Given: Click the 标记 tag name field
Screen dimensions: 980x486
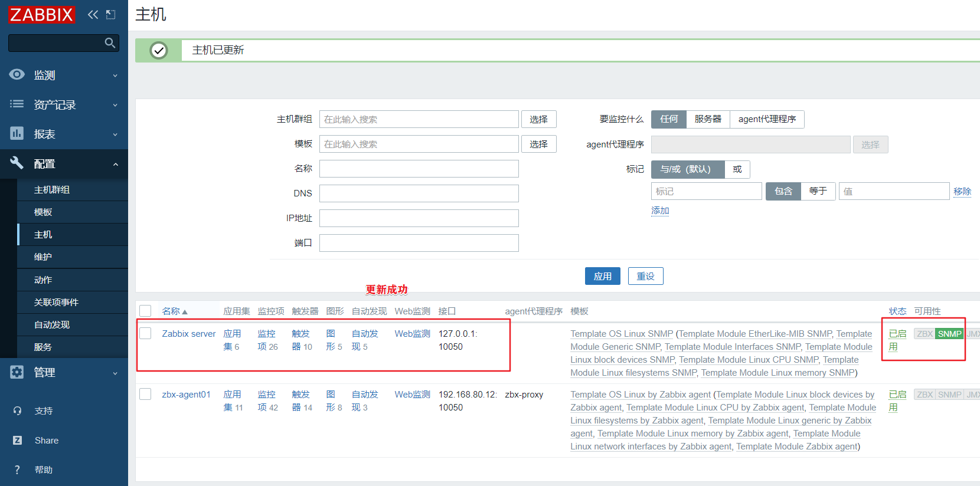Looking at the screenshot, I should tap(707, 191).
